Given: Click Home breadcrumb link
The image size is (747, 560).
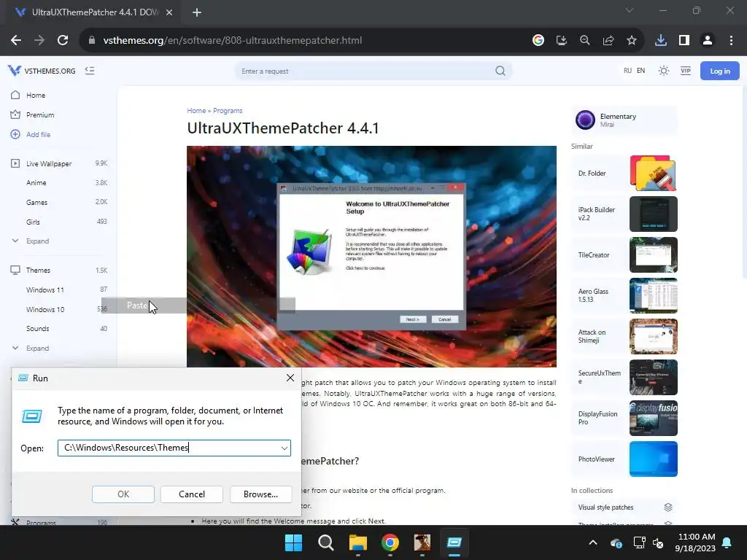Looking at the screenshot, I should 196,111.
